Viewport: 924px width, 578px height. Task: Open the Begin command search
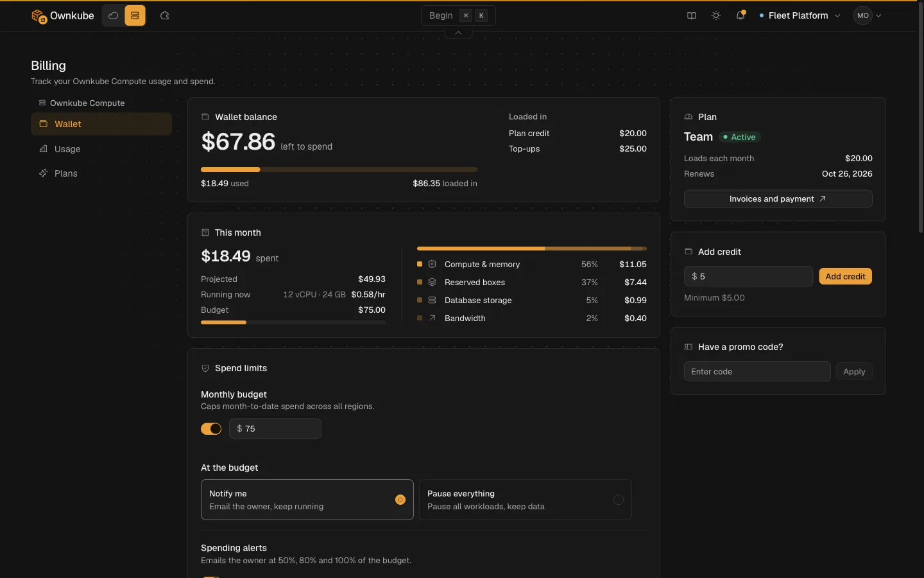(458, 15)
